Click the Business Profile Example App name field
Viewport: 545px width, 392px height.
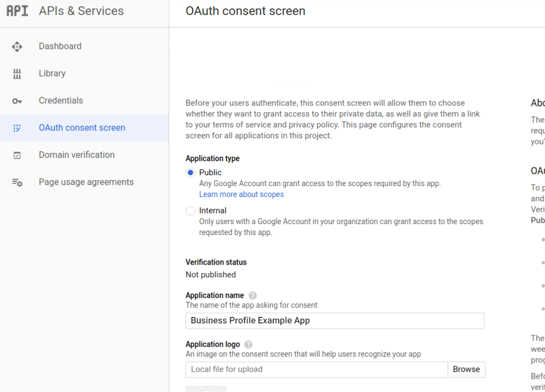pos(335,320)
